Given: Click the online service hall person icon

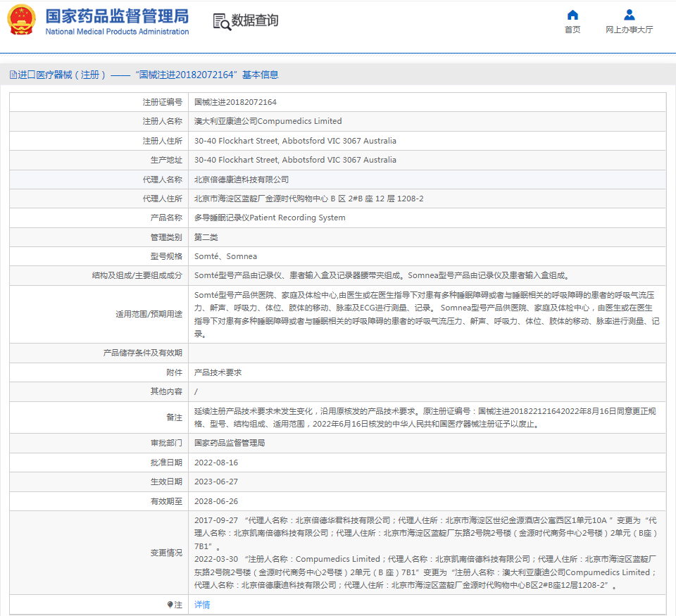Looking at the screenshot, I should (629, 15).
